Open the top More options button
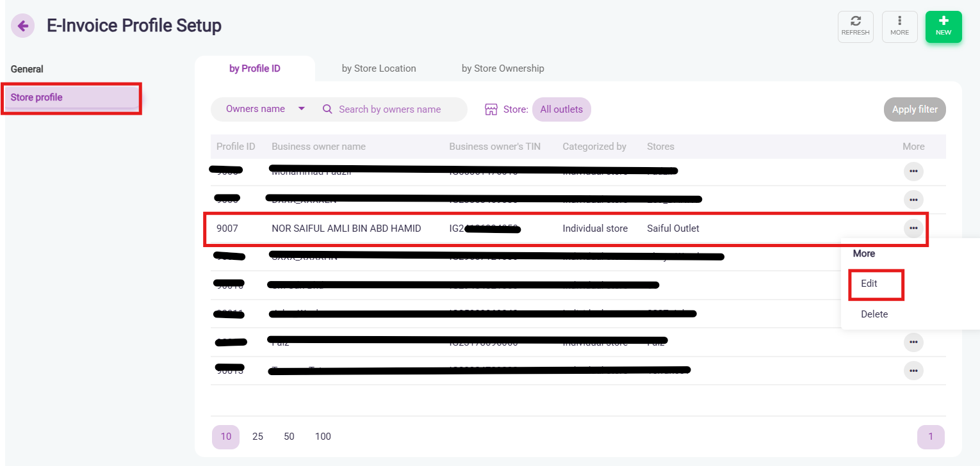Image resolution: width=980 pixels, height=466 pixels. click(900, 27)
